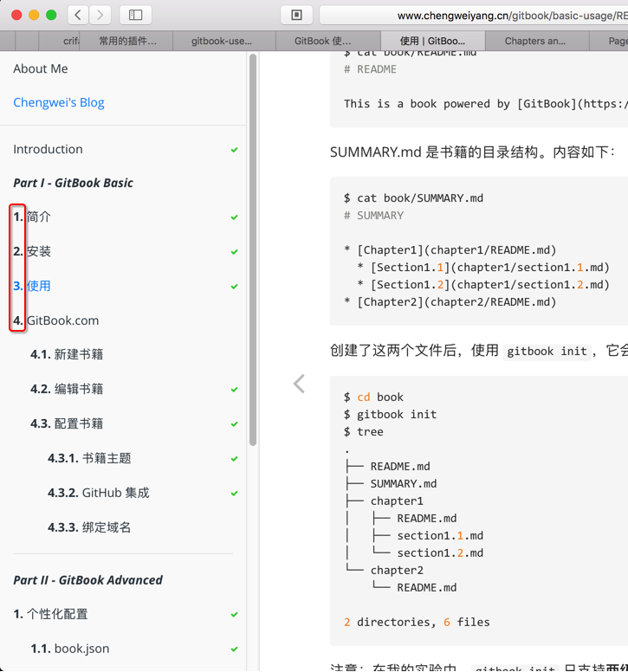Go forward with Safari forward arrow
The height and width of the screenshot is (672, 628).
pos(100,15)
